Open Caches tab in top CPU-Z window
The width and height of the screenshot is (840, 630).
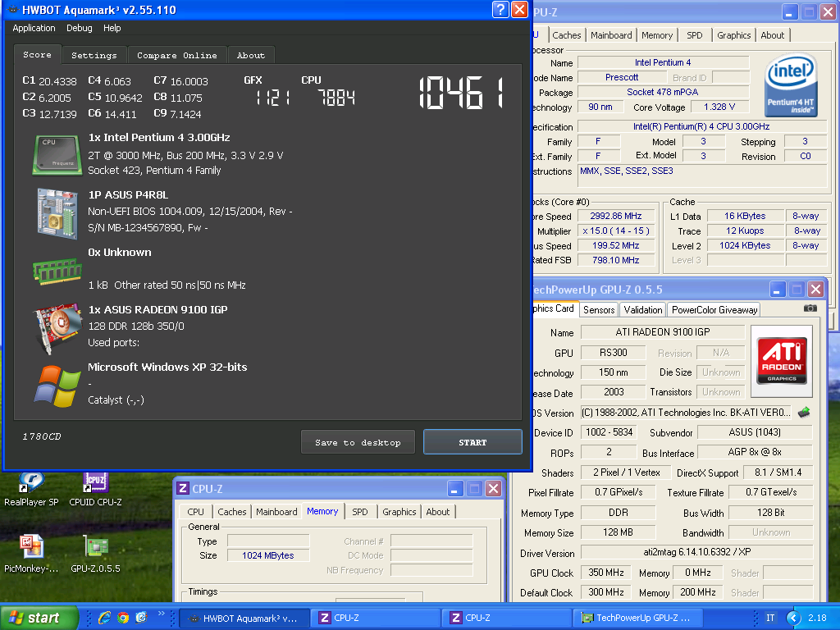[567, 35]
